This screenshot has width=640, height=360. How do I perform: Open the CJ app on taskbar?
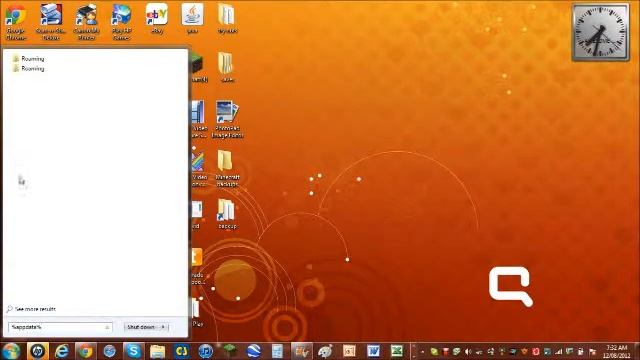coord(181,351)
